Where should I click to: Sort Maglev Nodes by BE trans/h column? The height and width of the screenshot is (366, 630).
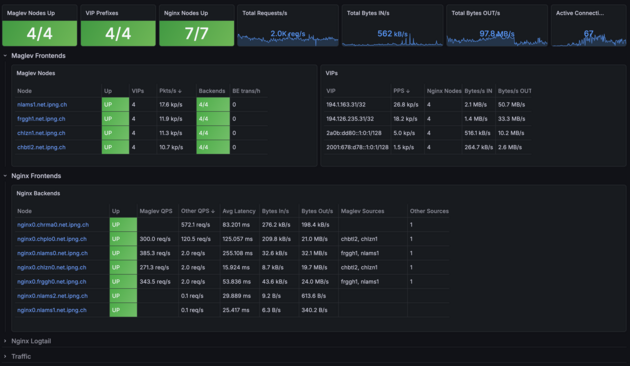point(246,91)
